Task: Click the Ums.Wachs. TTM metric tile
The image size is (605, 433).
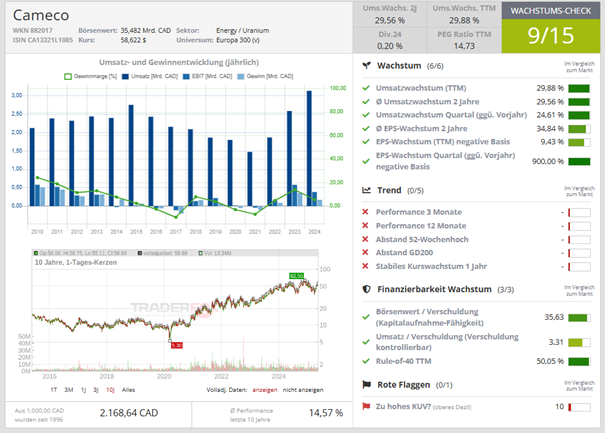Action: (x=464, y=14)
